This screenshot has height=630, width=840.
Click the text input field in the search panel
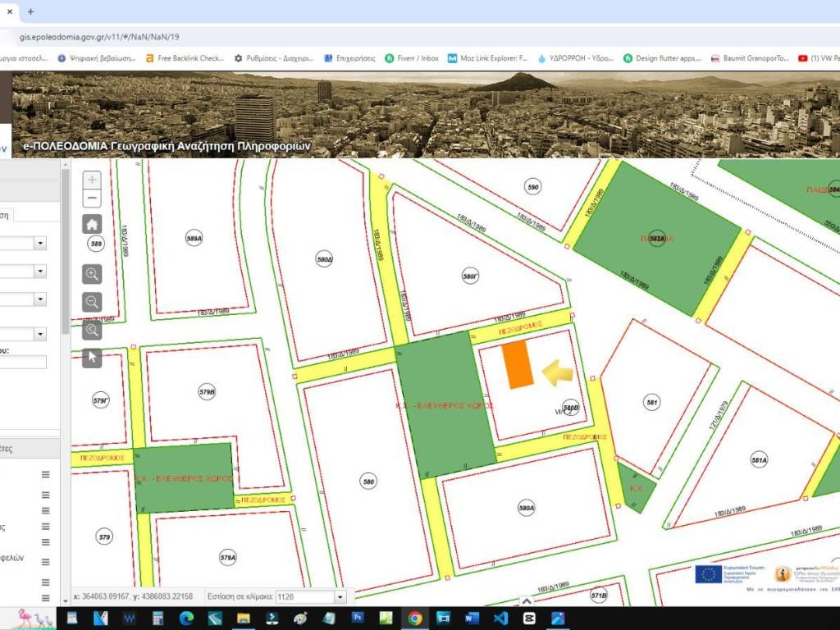click(x=23, y=362)
